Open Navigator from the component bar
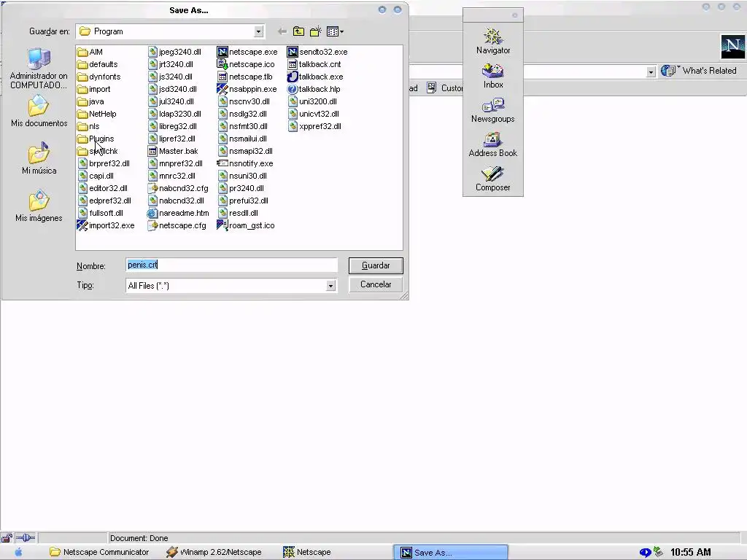Viewport: 747px width, 560px height. point(492,41)
